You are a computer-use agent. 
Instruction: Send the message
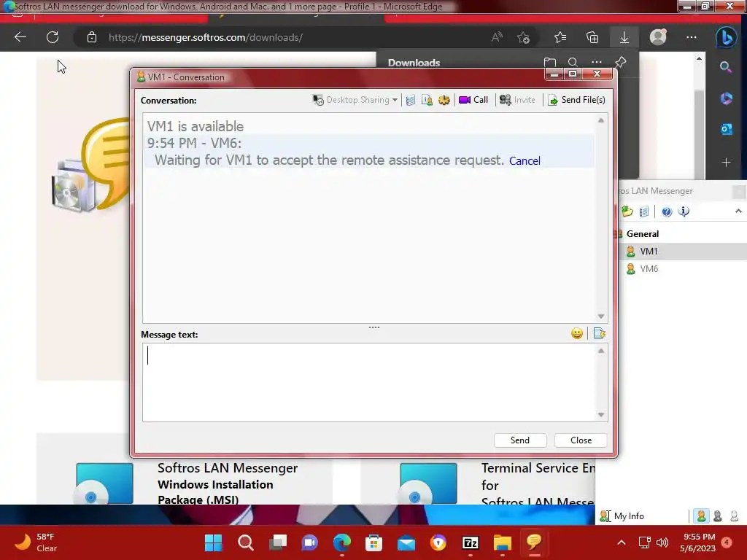(519, 440)
